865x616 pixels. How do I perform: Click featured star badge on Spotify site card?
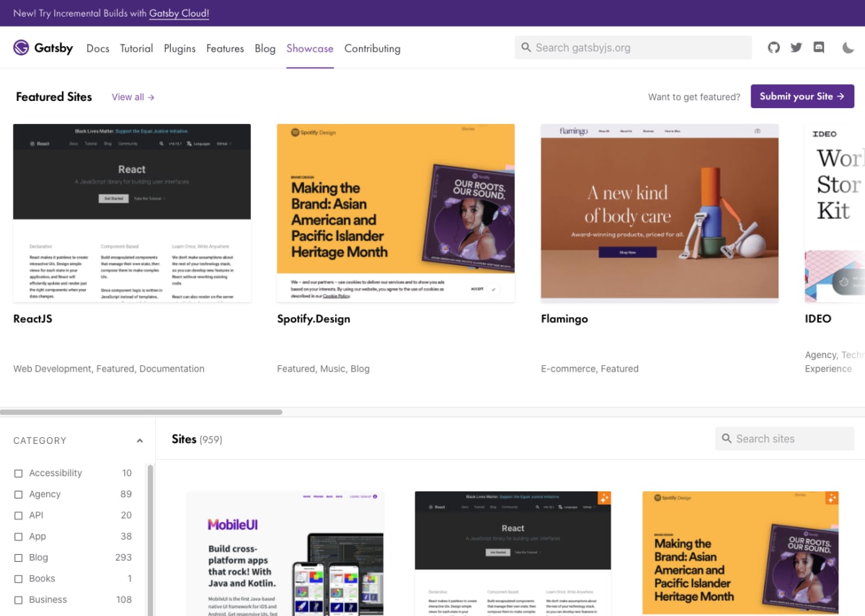click(833, 498)
